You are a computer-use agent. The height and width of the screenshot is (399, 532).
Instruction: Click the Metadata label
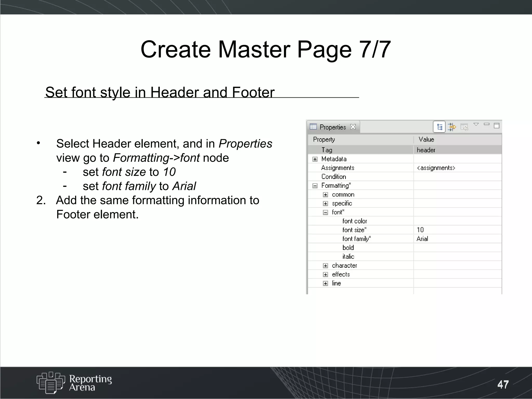(x=334, y=159)
